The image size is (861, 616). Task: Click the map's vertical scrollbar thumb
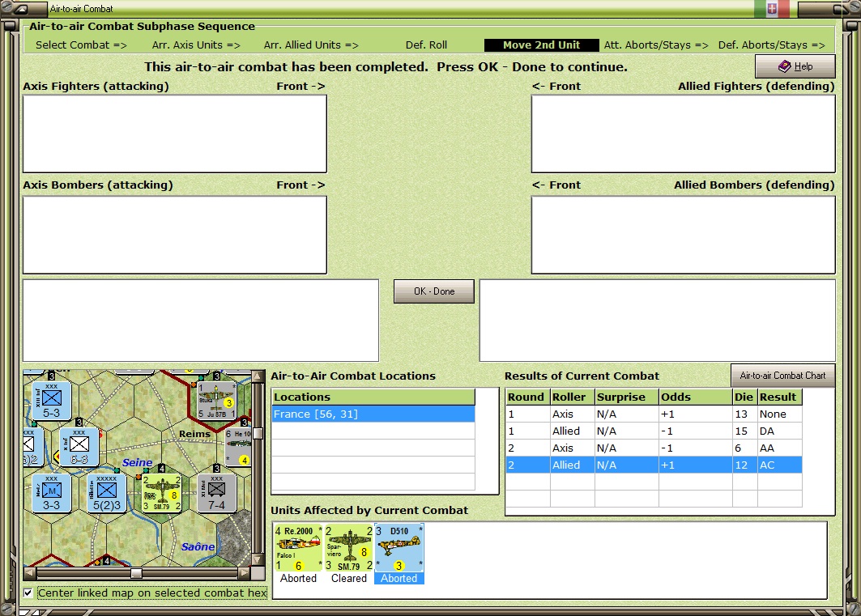pyautogui.click(x=257, y=433)
